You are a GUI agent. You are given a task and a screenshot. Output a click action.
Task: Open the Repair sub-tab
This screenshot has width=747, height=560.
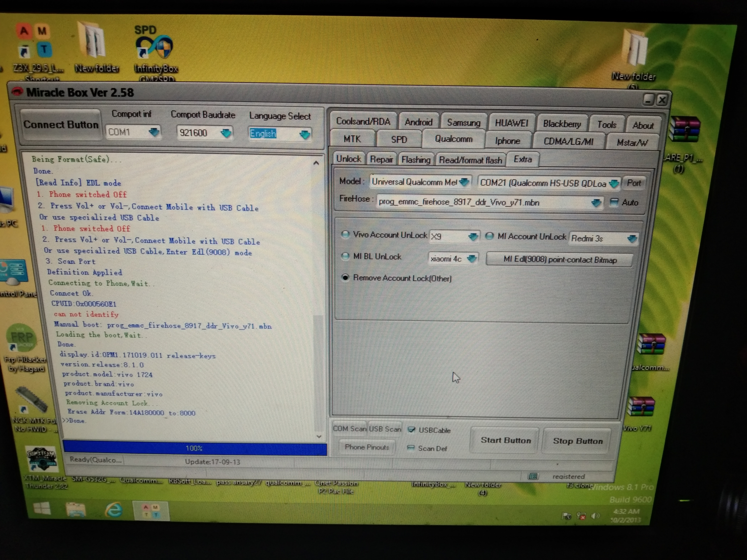point(382,159)
